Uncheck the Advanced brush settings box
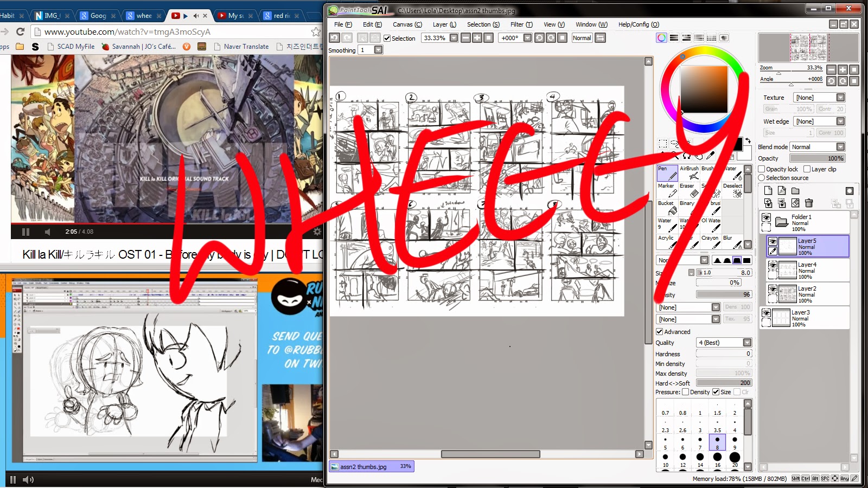The height and width of the screenshot is (488, 868). (x=660, y=332)
